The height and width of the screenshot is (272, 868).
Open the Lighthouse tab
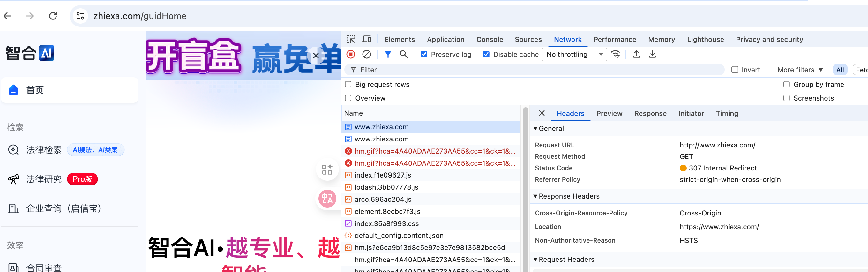pos(705,40)
